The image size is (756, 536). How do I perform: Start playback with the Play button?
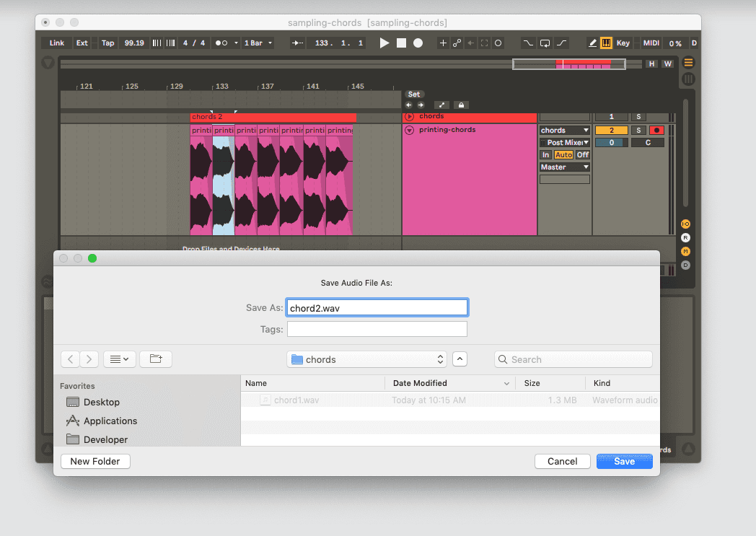(x=384, y=43)
